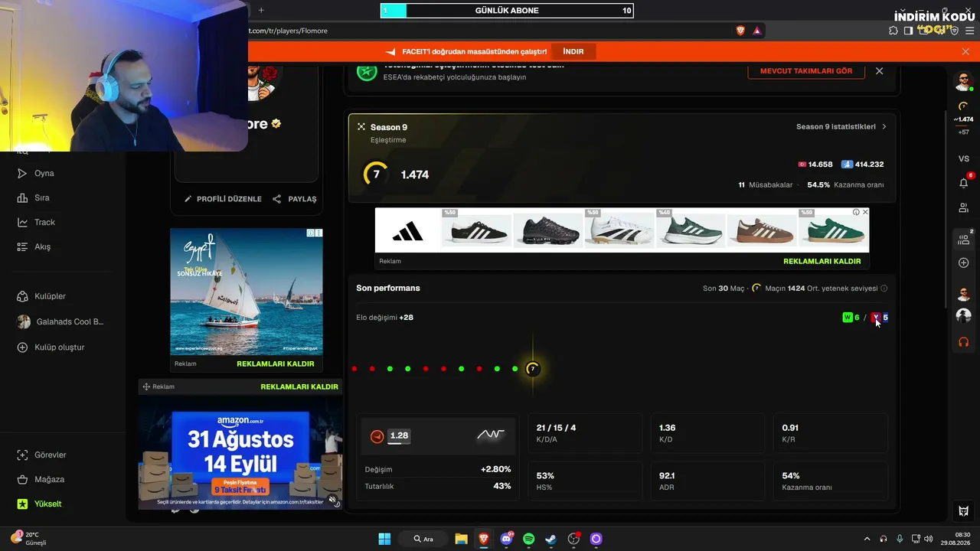The image size is (980, 551).
Task: Click REKLAMLARI KALDIR above the Amazon ad
Action: tap(299, 386)
